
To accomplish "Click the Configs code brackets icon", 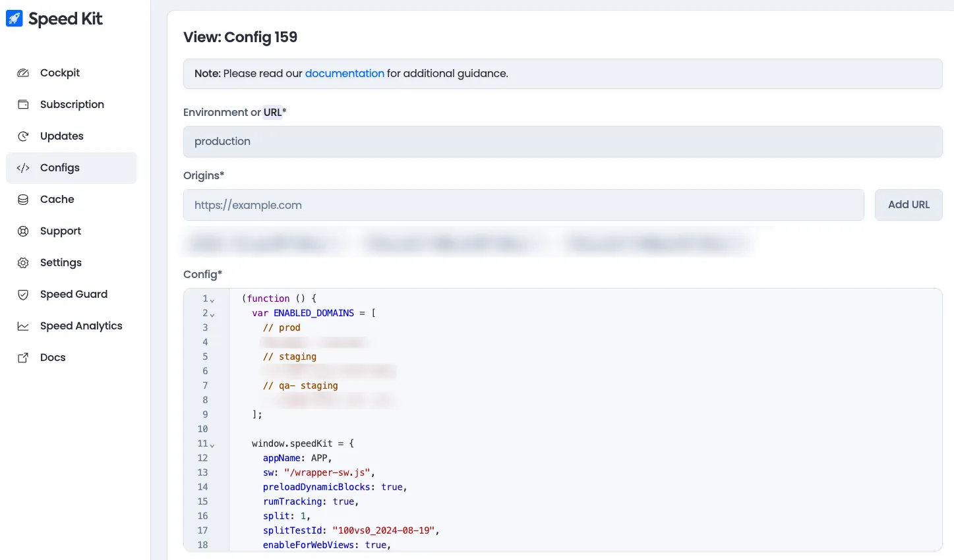I will click(x=23, y=167).
